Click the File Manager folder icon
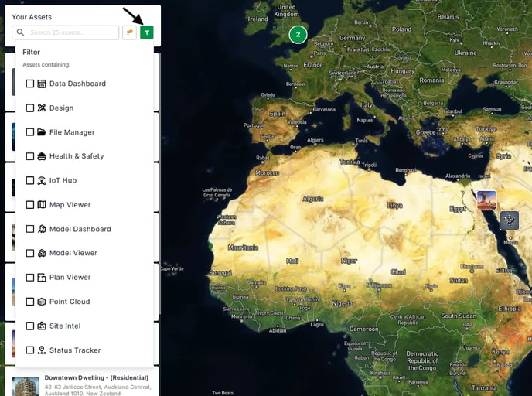This screenshot has width=532, height=396. [x=42, y=132]
